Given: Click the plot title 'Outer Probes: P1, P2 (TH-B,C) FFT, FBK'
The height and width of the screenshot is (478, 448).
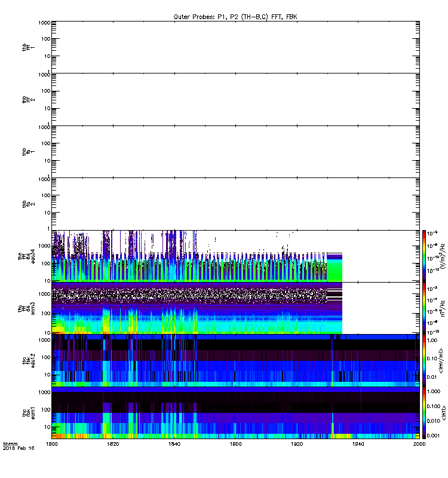Looking at the screenshot, I should click(235, 17).
